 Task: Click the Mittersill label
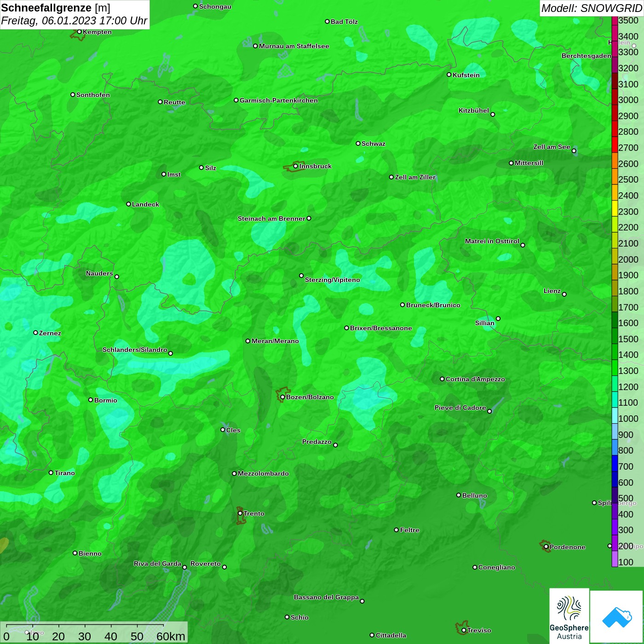coord(529,163)
